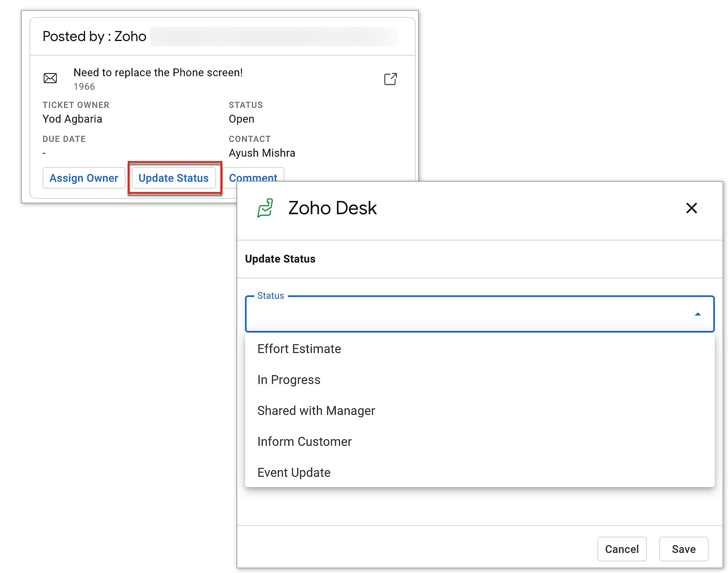Viewport: 728px width, 573px height.
Task: Click ticket owner Yod Agbaria
Action: click(72, 119)
